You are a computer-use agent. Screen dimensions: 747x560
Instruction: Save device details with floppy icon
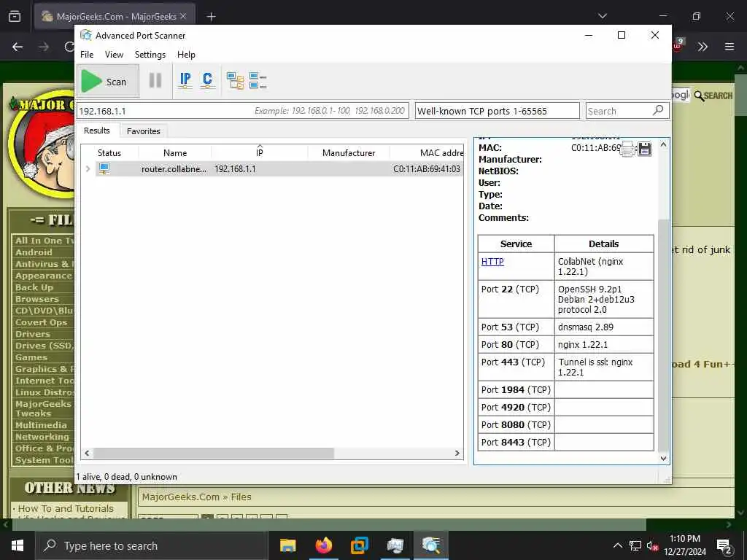tap(645, 149)
